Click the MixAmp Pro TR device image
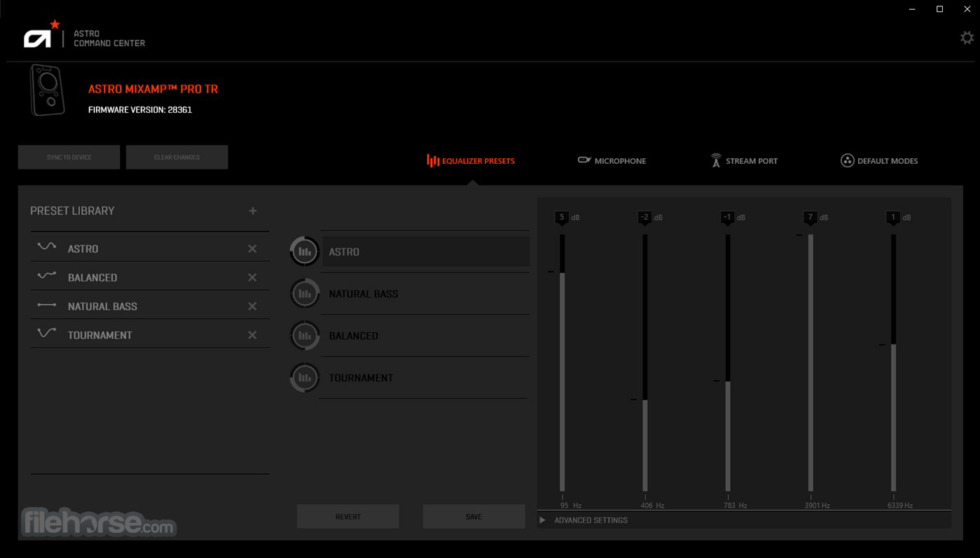The width and height of the screenshot is (980, 558). click(x=48, y=90)
